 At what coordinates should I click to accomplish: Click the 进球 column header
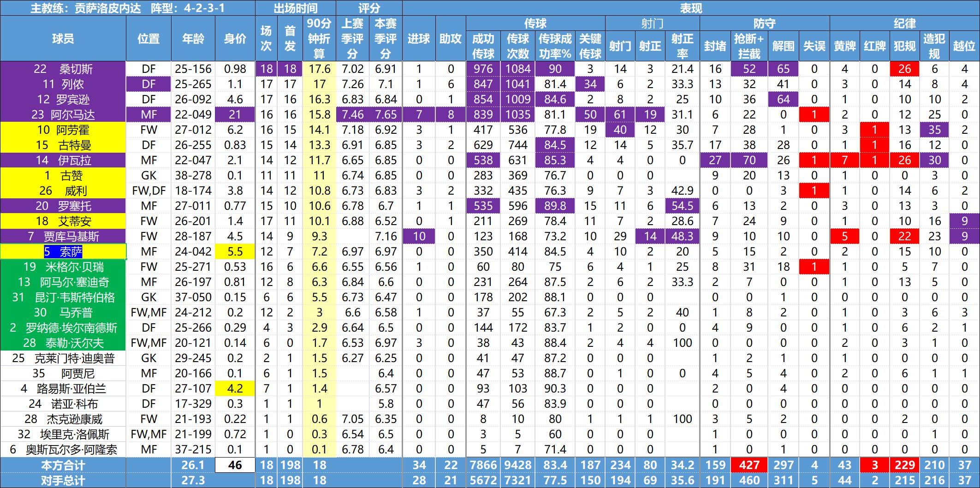[x=419, y=38]
